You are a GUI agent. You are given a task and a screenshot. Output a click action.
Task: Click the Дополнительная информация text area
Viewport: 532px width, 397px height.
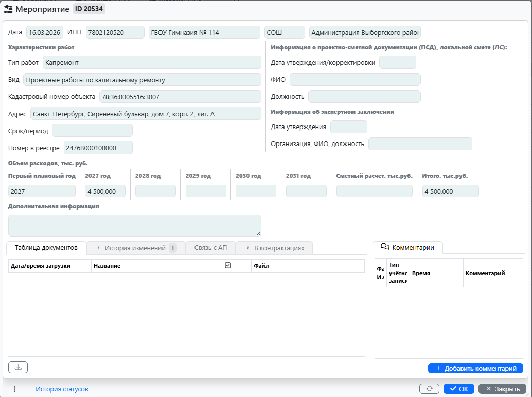134,225
